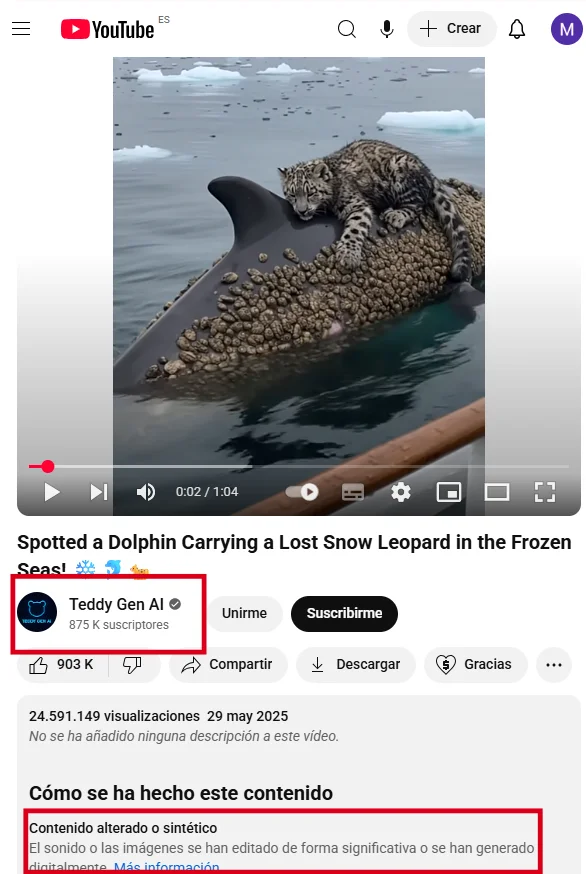Mute the video volume
Viewport: 586px width, 874px height.
click(x=146, y=492)
